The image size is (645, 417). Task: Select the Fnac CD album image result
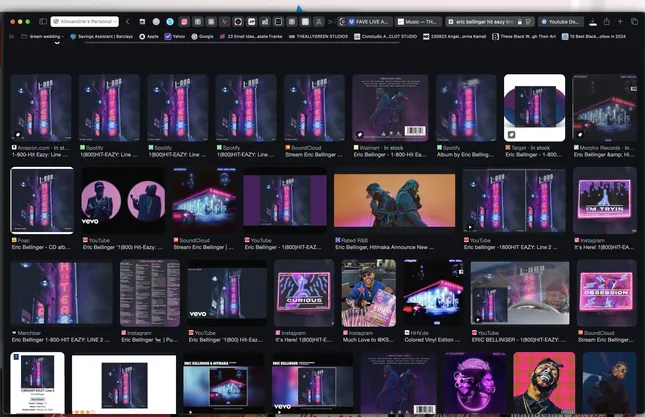coord(42,200)
